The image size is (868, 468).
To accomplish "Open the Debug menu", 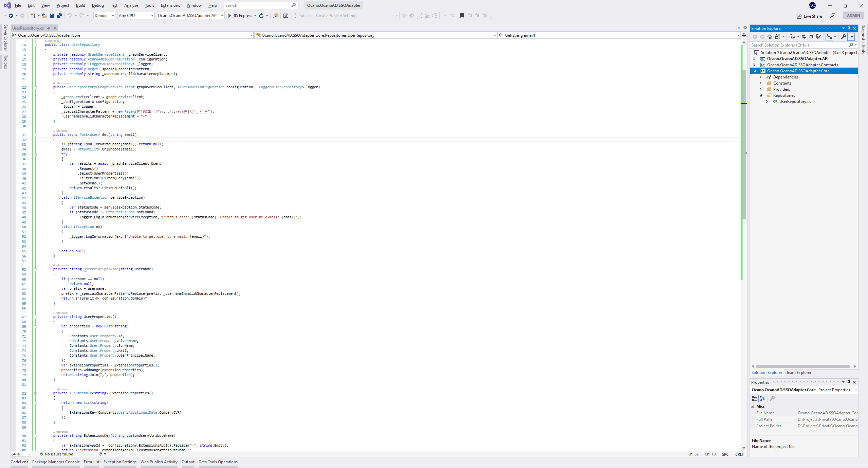I will 98,5.
